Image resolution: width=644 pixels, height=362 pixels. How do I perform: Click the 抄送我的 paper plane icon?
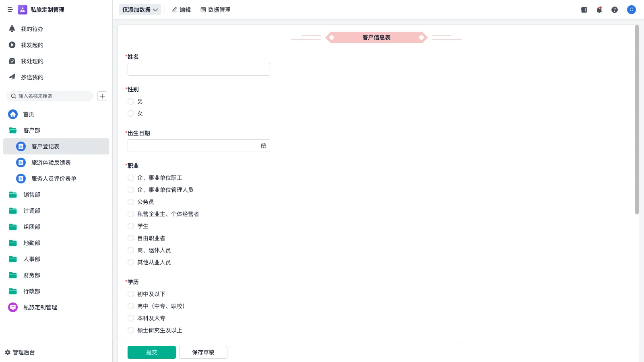[12, 77]
